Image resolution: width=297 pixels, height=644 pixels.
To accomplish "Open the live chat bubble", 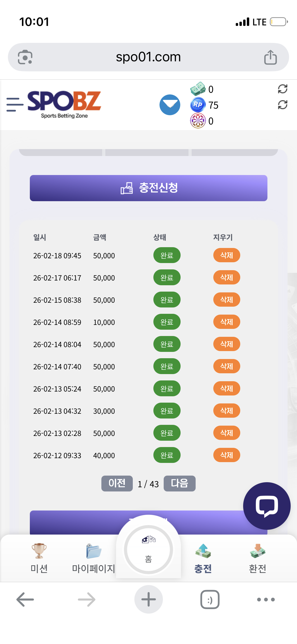I will click(267, 506).
